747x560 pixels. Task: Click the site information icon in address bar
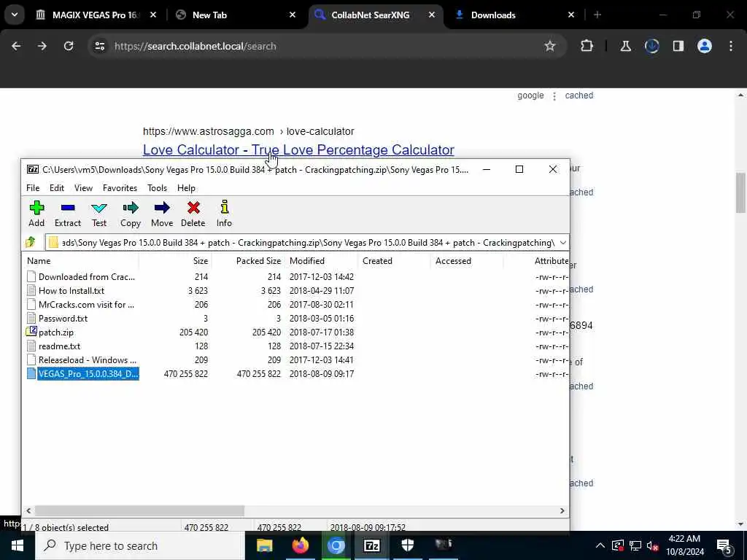99,46
